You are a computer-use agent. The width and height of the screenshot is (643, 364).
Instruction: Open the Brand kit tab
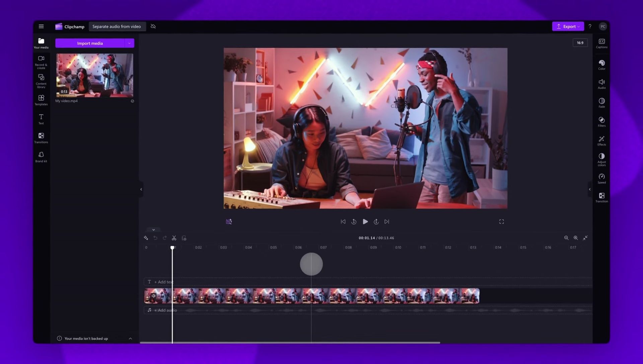(x=41, y=157)
